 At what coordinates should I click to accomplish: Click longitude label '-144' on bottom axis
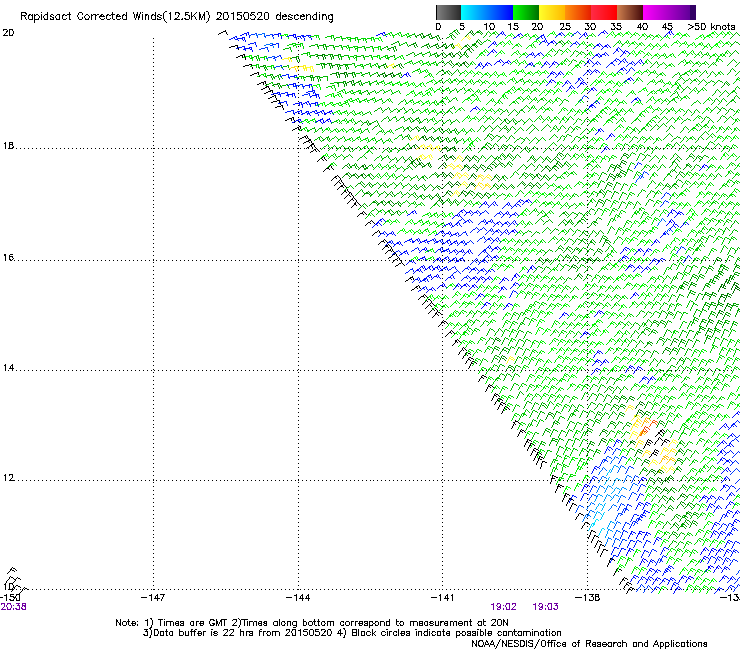coord(298,598)
